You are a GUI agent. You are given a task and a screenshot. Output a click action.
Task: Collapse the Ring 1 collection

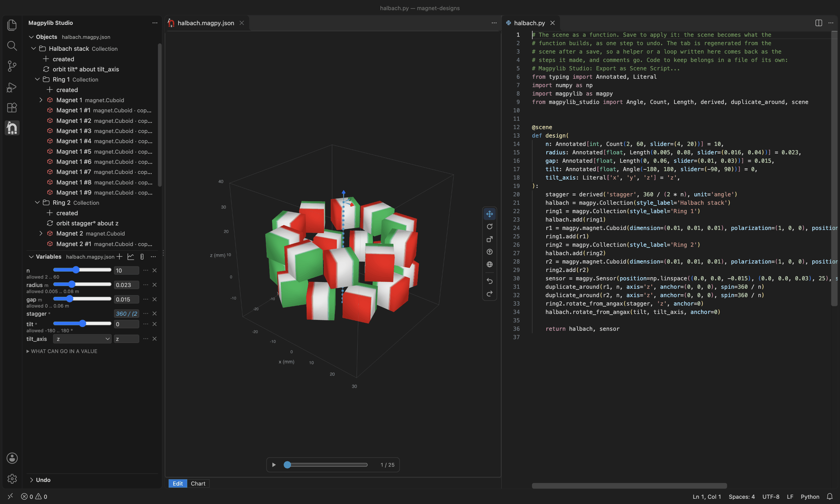(x=37, y=79)
